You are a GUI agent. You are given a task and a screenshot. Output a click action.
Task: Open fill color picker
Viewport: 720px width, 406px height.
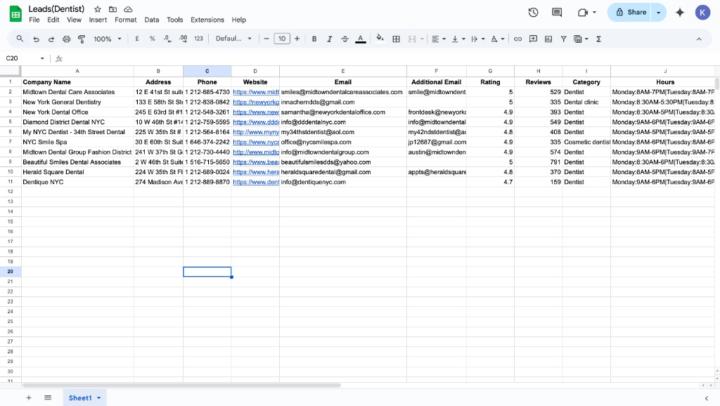tap(380, 39)
